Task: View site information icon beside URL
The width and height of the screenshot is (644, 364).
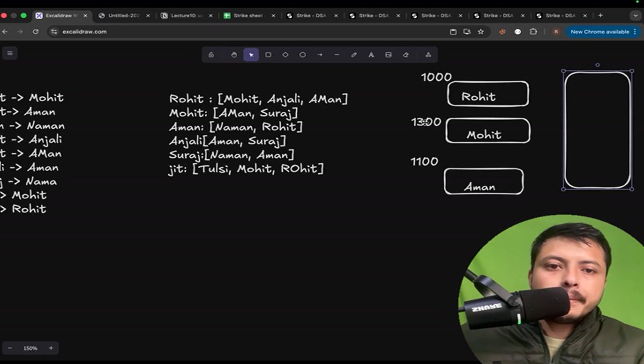Action: (53, 32)
